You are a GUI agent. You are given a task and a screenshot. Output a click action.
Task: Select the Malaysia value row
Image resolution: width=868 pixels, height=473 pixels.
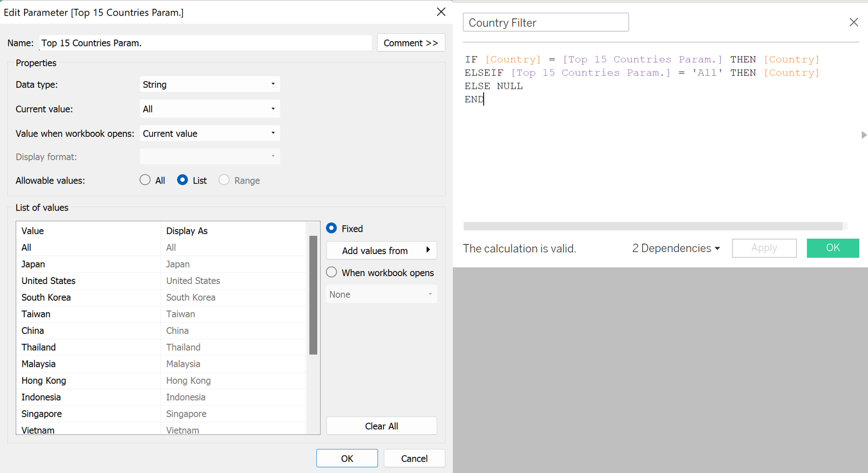tap(161, 364)
